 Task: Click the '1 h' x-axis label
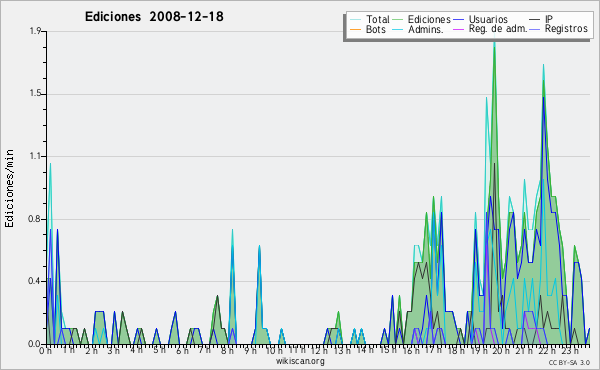[x=69, y=350]
